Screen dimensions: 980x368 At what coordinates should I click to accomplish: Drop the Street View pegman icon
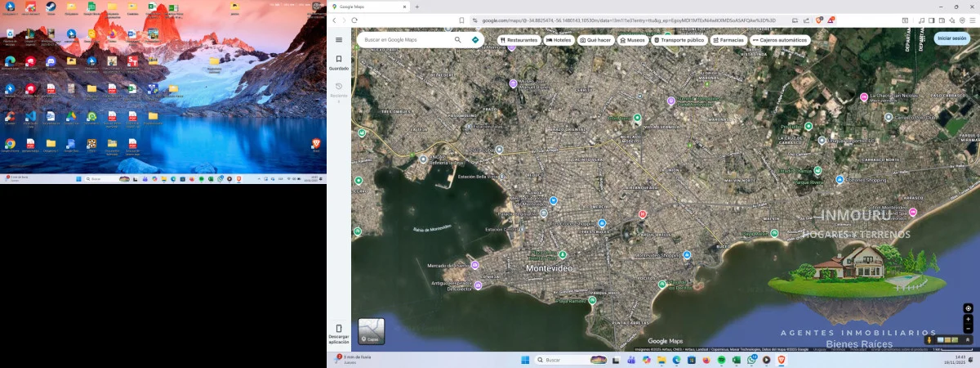point(929,339)
